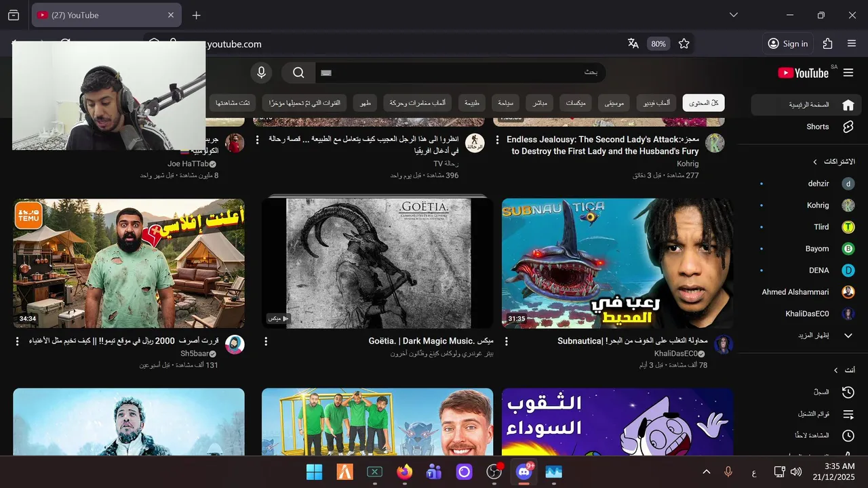
Task: Select the 'مباشر' filter chip
Action: coord(540,103)
